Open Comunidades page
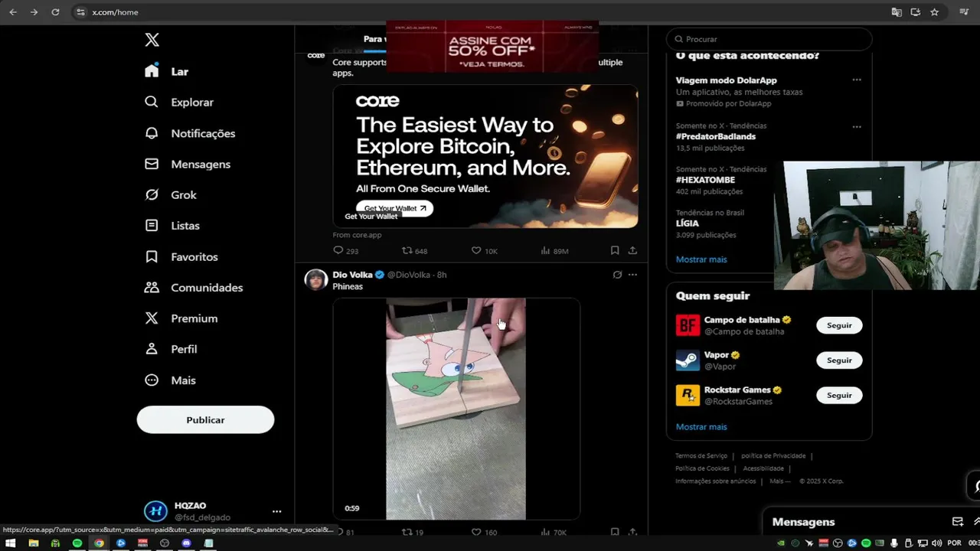 click(194, 288)
